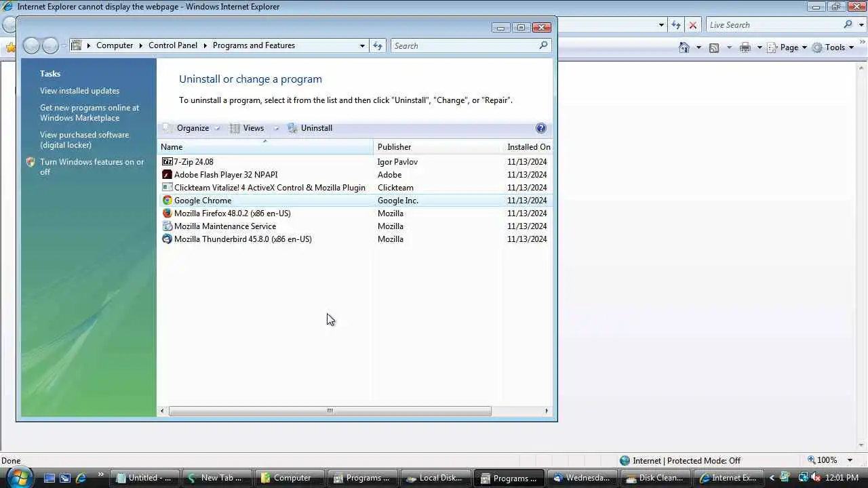The image size is (868, 488).
Task: Open View installed updates link
Action: [79, 91]
